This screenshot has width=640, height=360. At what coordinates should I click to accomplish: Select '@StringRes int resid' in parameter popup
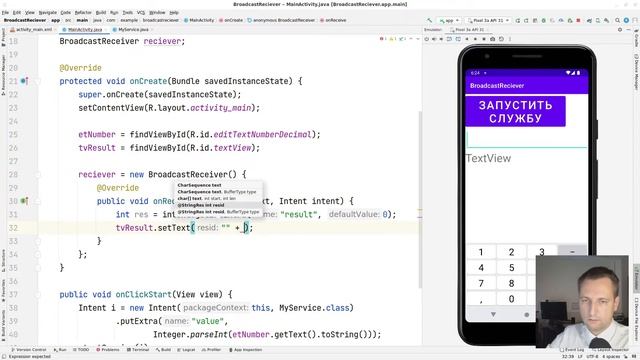(219, 205)
